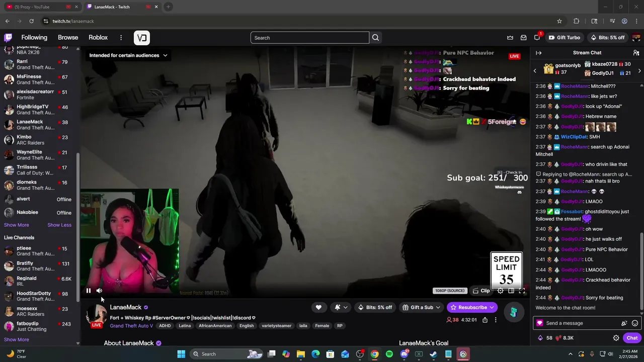
Task: Open the Windows Start menu
Action: (x=181, y=354)
